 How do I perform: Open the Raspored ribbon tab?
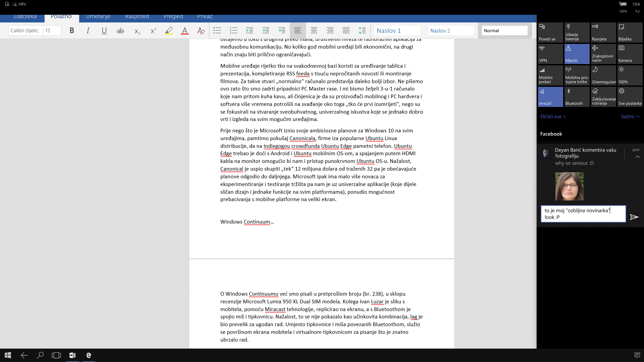pos(137,17)
